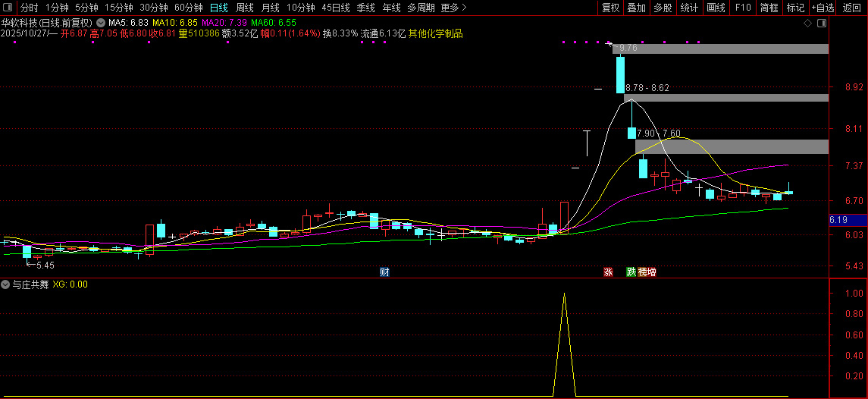Click the diamond icon at chart top-right
This screenshot has height=399, width=868.
(807, 24)
